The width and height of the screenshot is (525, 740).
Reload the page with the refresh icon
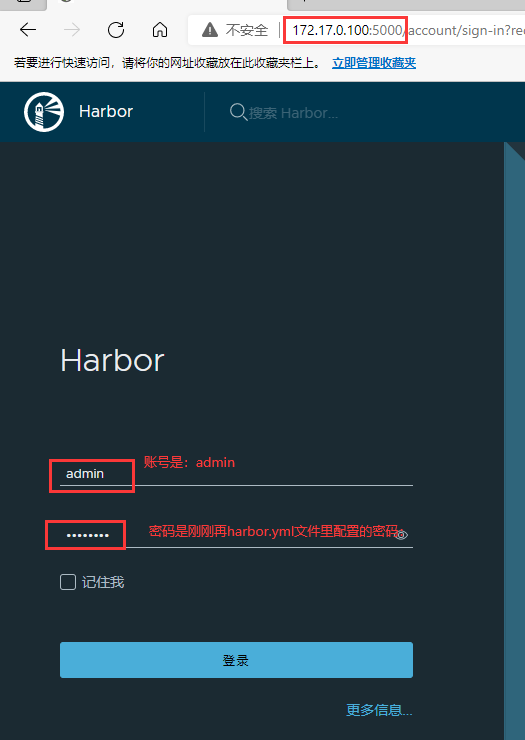116,30
